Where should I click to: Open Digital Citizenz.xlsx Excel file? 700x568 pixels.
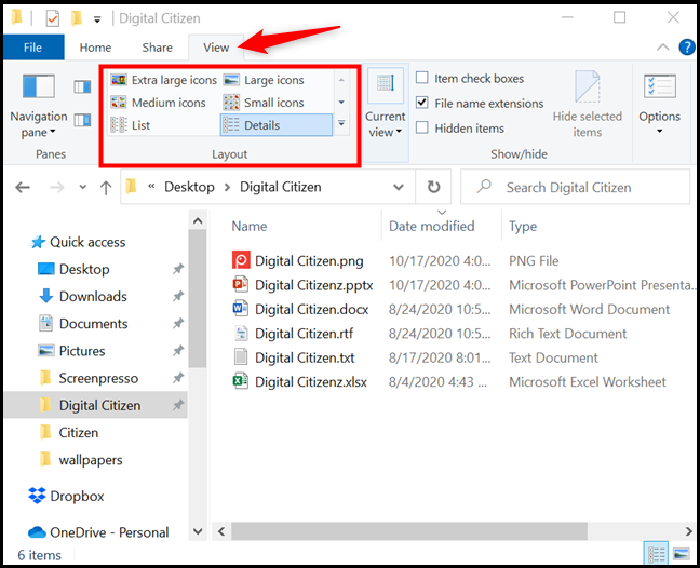[310, 382]
